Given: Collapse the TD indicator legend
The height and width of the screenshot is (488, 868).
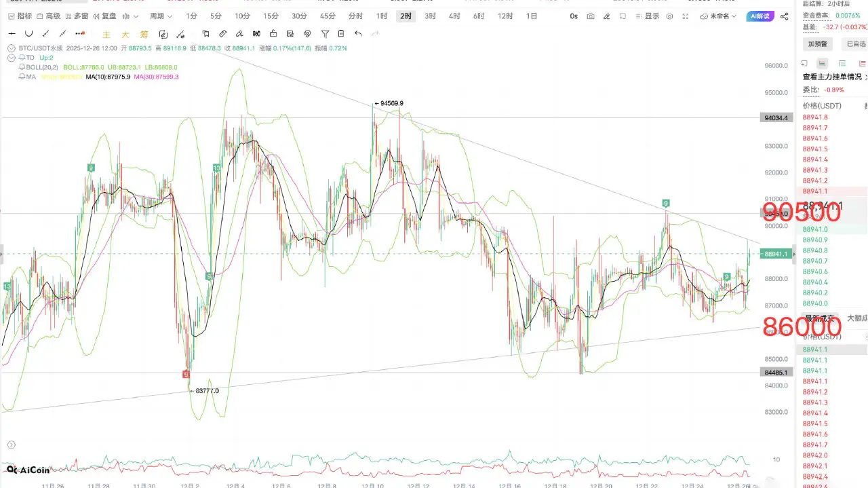Looking at the screenshot, I should click(x=11, y=58).
